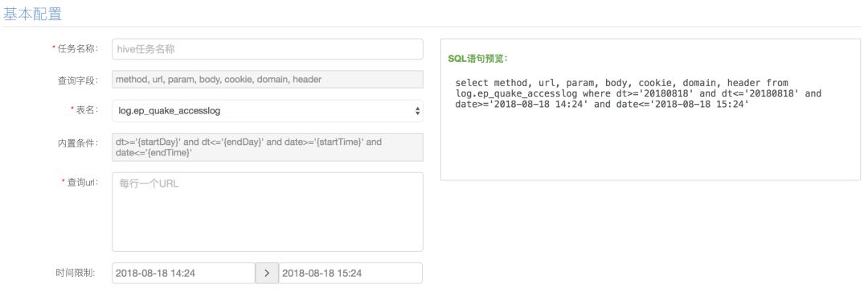Image resolution: width=868 pixels, height=293 pixels.
Task: Click the 查询字段 label
Action: click(78, 80)
